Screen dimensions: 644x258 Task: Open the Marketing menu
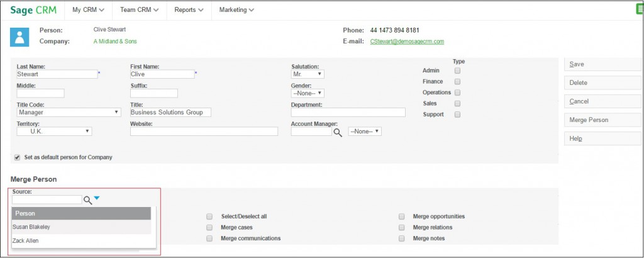236,10
